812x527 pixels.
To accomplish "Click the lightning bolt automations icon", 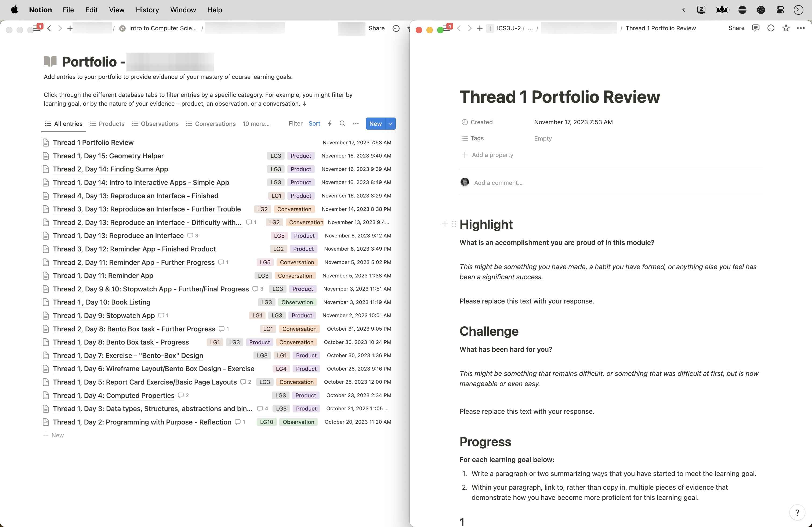I will pyautogui.click(x=329, y=124).
